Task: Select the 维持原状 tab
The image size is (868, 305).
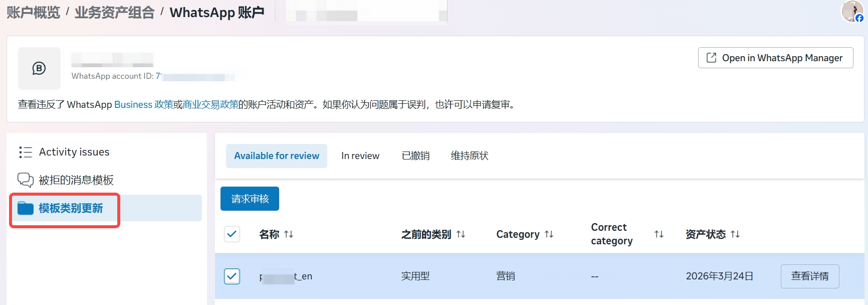Action: (x=469, y=156)
